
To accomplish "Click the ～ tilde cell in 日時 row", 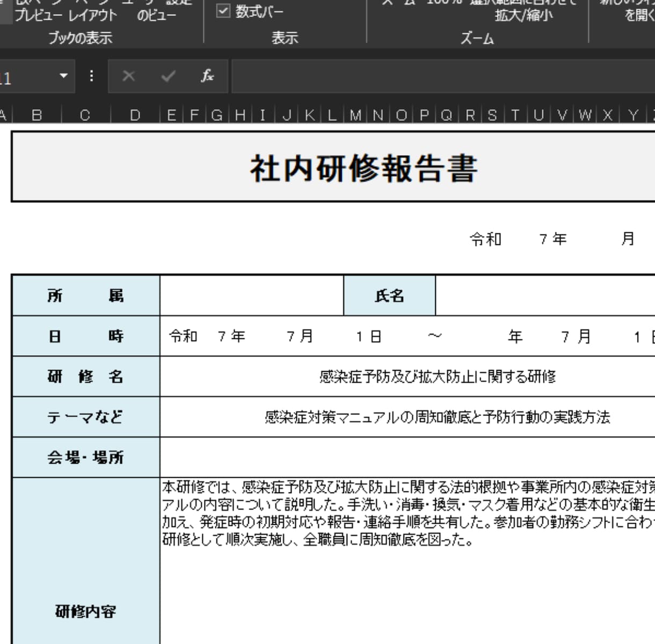I will pos(435,336).
